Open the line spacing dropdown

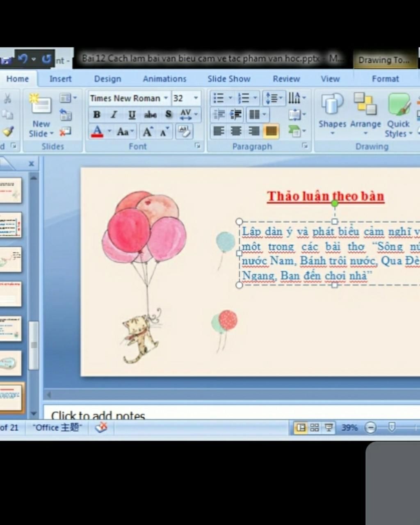[274, 98]
